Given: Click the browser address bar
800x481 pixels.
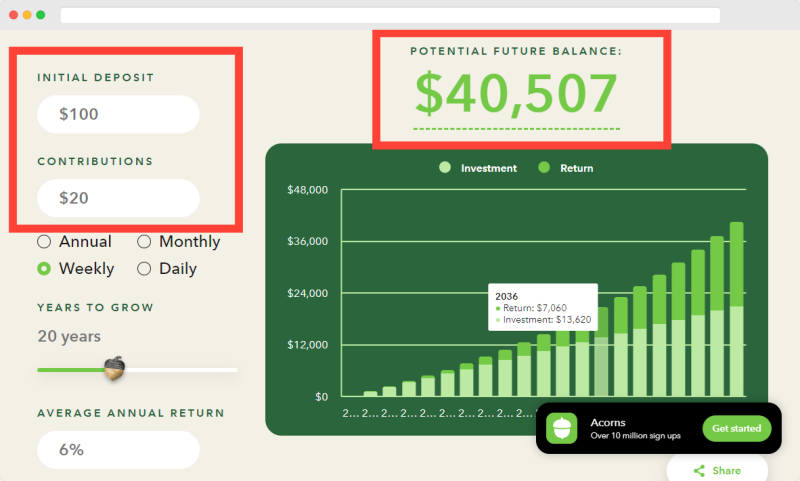Looking at the screenshot, I should pos(390,15).
